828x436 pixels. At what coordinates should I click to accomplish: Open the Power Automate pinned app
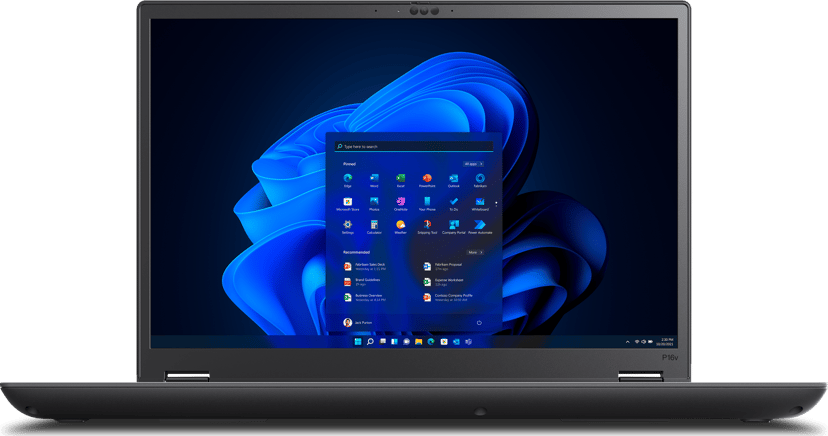[x=479, y=226]
